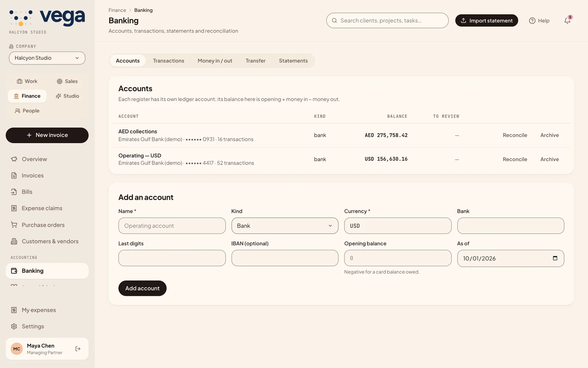Archive the AED collections account

coord(549,135)
